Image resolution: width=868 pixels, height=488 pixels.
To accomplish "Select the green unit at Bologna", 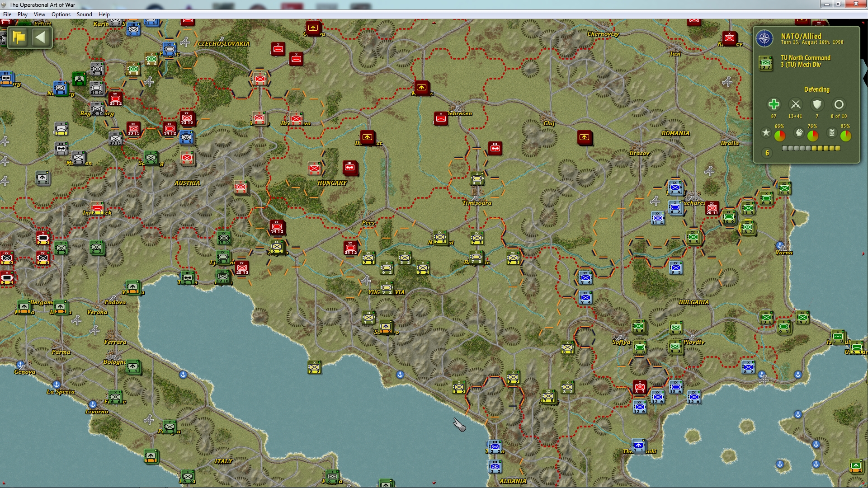I will tap(132, 367).
